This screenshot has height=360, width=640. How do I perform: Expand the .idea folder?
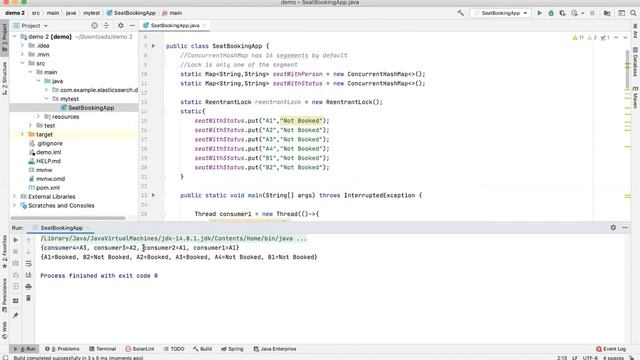22,46
